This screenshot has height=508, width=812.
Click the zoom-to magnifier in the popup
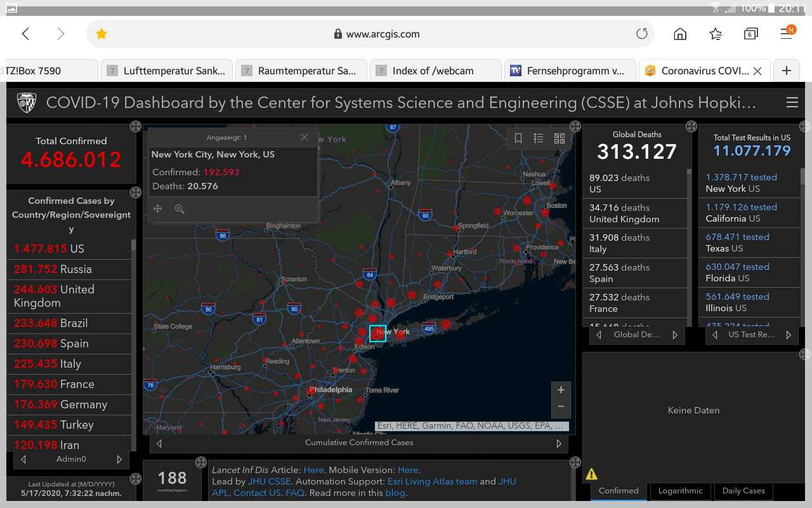pos(180,209)
